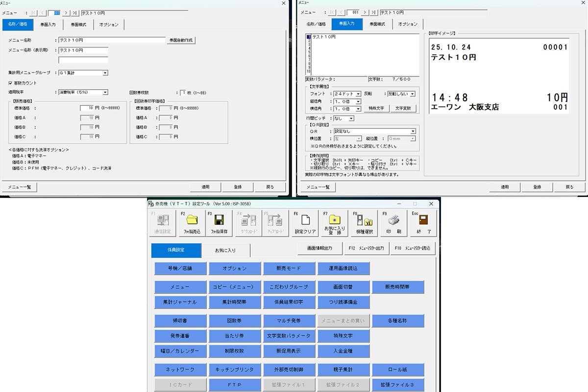Open the フォント 24ドット dropdown
The image size is (588, 392).
click(x=359, y=94)
